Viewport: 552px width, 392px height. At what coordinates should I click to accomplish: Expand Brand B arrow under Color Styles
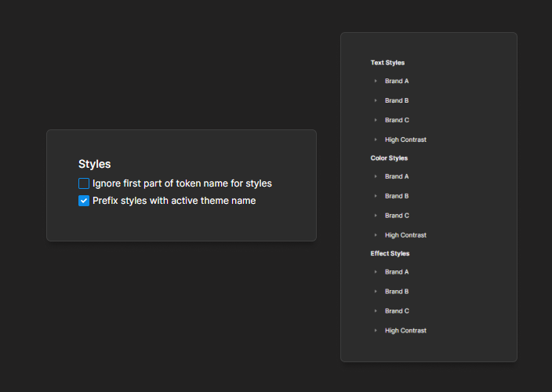[x=376, y=196]
